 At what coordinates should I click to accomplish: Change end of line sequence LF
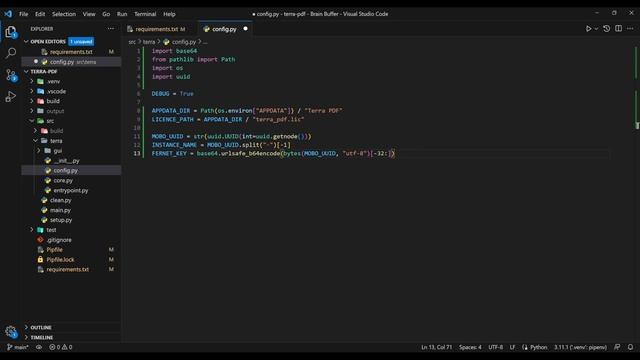pyautogui.click(x=512, y=347)
